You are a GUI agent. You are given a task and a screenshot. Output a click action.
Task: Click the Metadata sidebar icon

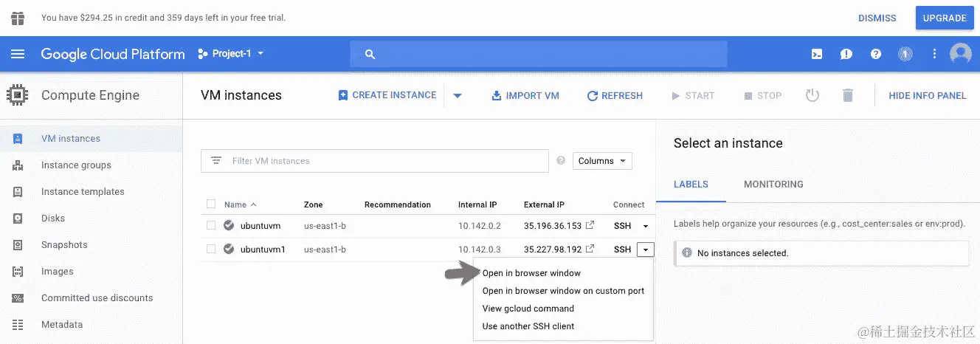(x=18, y=325)
